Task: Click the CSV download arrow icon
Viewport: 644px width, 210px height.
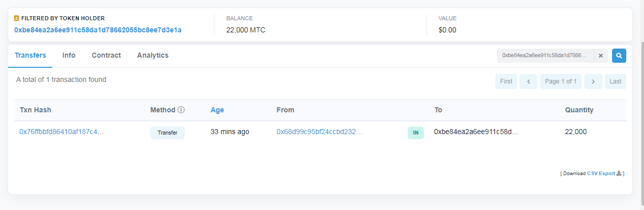Action: [x=619, y=174]
